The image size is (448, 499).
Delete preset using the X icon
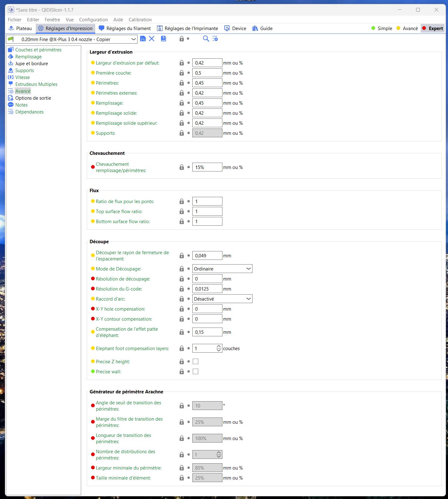152,39
